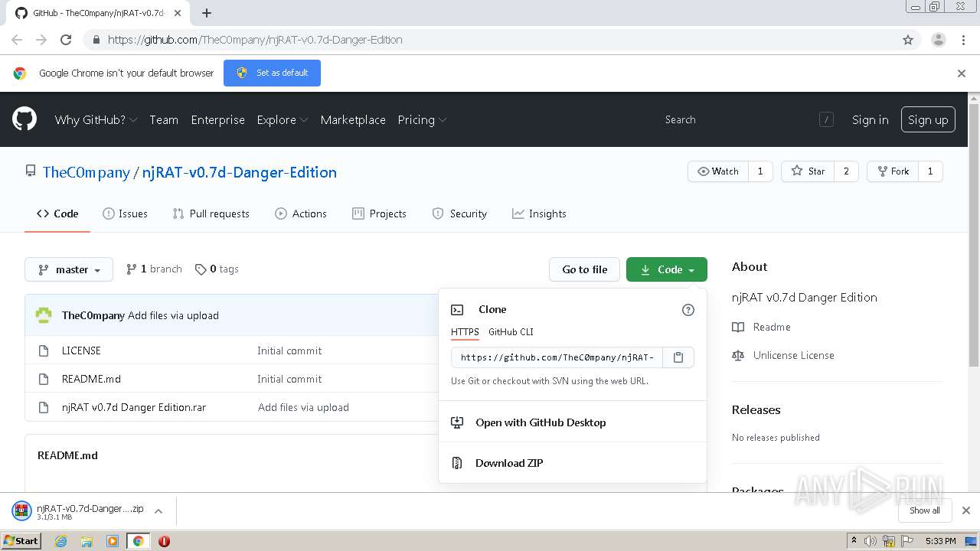Select the HTTPS clone tab
The width and height of the screenshot is (980, 551).
[x=465, y=332]
